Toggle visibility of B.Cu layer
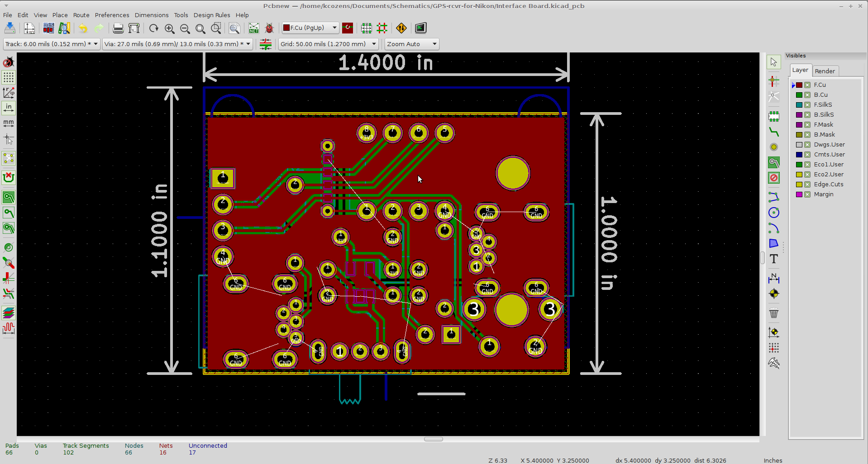868x464 pixels. point(807,95)
